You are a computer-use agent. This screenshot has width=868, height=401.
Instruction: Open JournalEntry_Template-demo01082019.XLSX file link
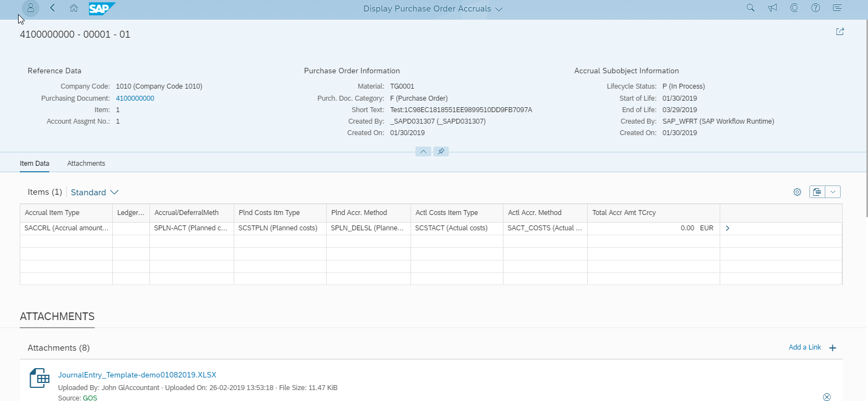[x=137, y=375]
